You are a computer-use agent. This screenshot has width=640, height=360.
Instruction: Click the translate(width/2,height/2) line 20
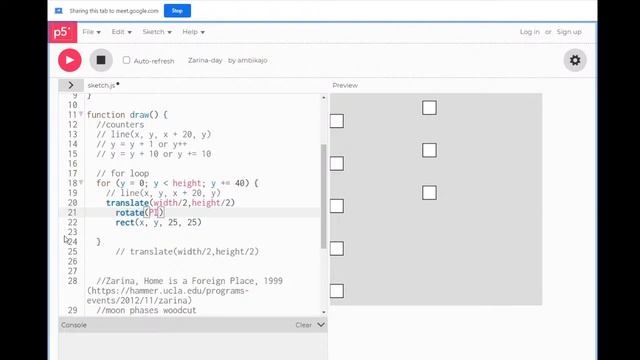[171, 203]
